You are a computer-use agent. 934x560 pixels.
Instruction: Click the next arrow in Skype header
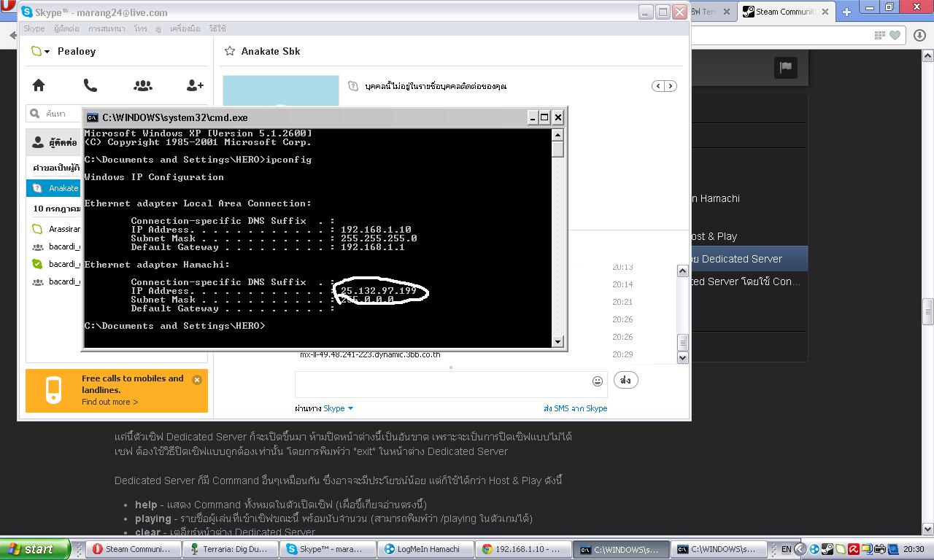[x=671, y=86]
